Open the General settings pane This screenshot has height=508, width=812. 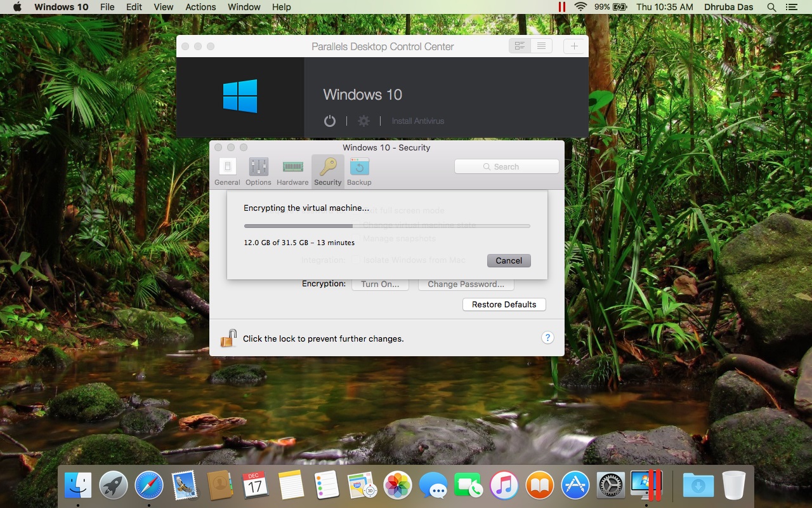[x=227, y=171]
